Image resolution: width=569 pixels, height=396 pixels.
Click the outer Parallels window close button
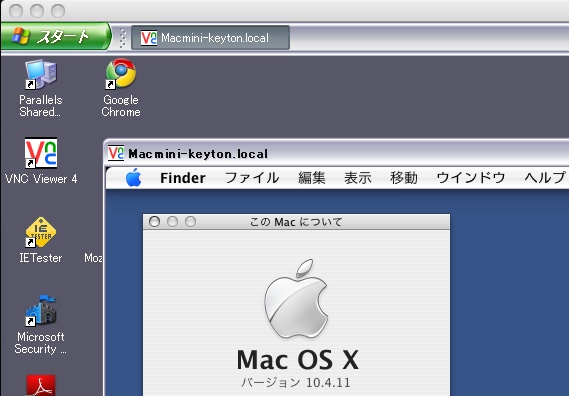(x=16, y=11)
